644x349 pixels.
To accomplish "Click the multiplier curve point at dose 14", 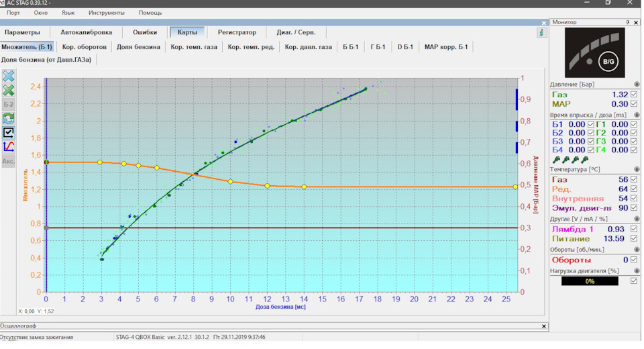I will [304, 187].
